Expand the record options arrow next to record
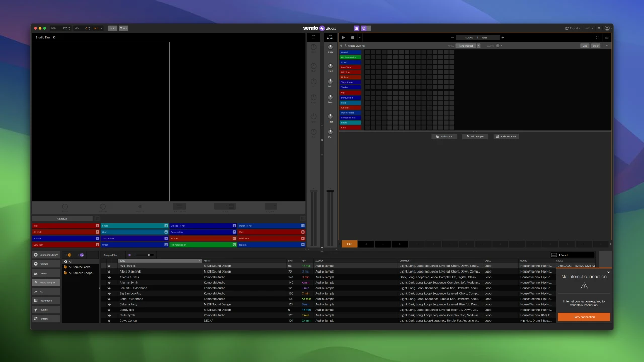Screen dimensions: 644x362 tap(359, 37)
